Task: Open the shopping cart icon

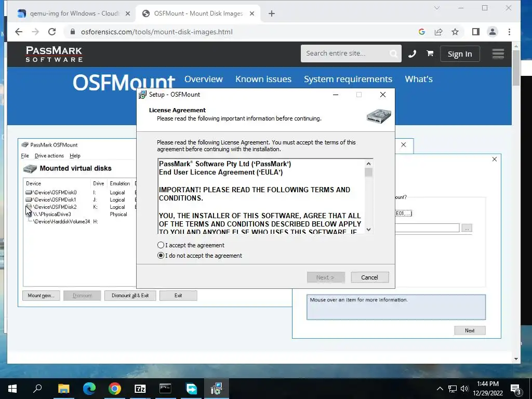Action: pos(430,54)
